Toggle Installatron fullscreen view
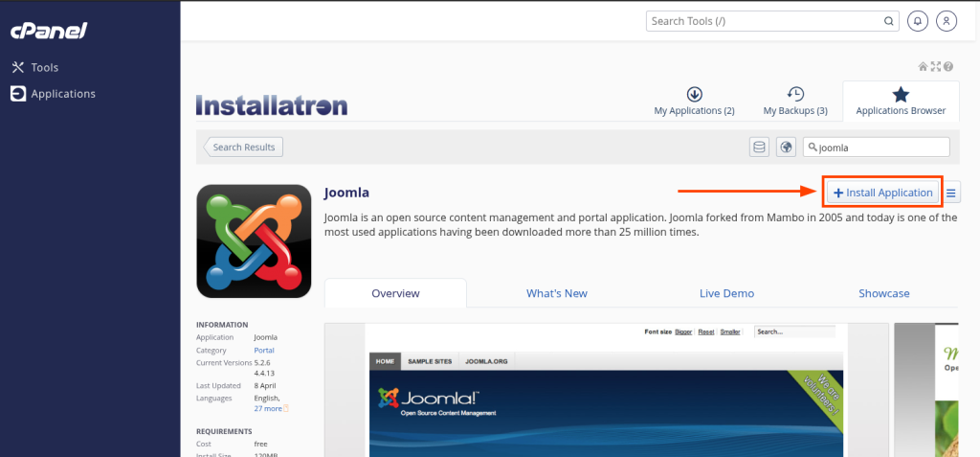Viewport: 980px width, 457px height. pyautogui.click(x=935, y=66)
